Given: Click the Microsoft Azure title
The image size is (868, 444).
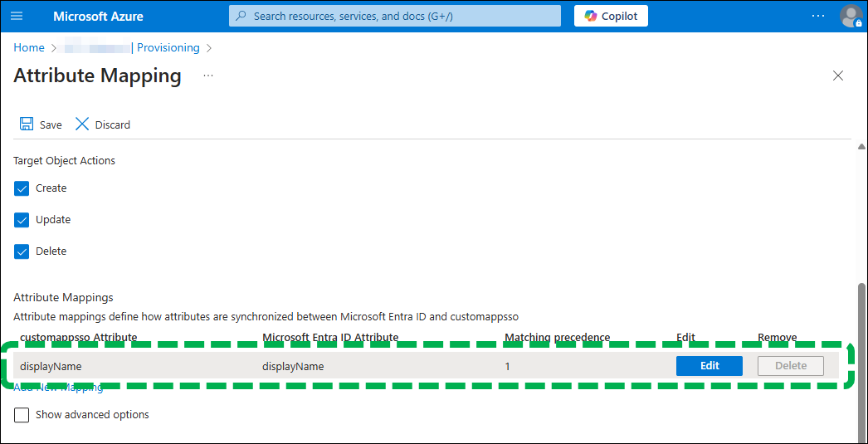Looking at the screenshot, I should click(x=98, y=16).
